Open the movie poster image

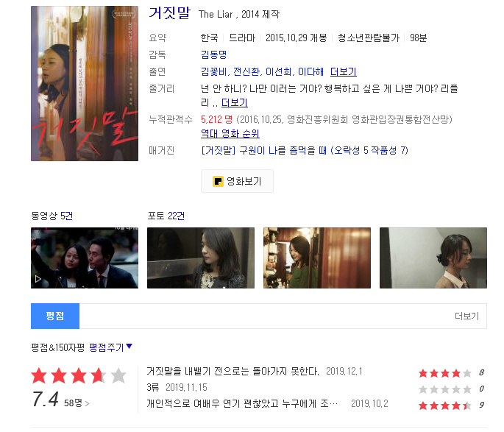(x=85, y=83)
